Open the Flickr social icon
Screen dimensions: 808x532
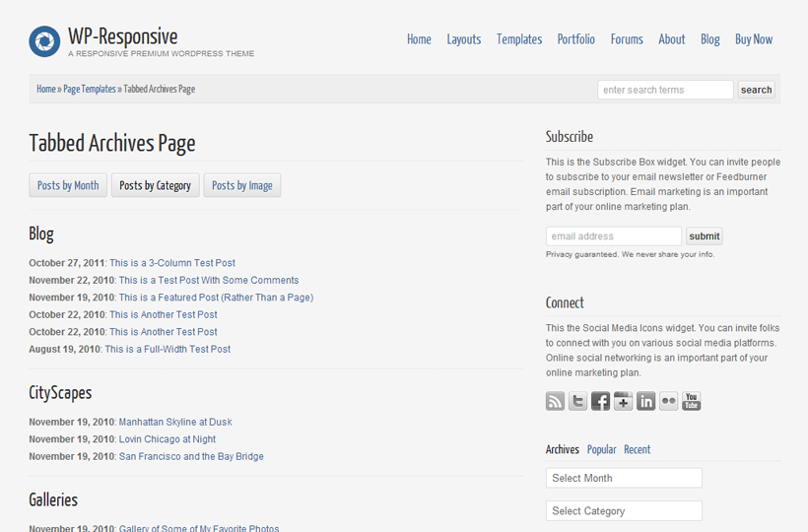click(668, 401)
